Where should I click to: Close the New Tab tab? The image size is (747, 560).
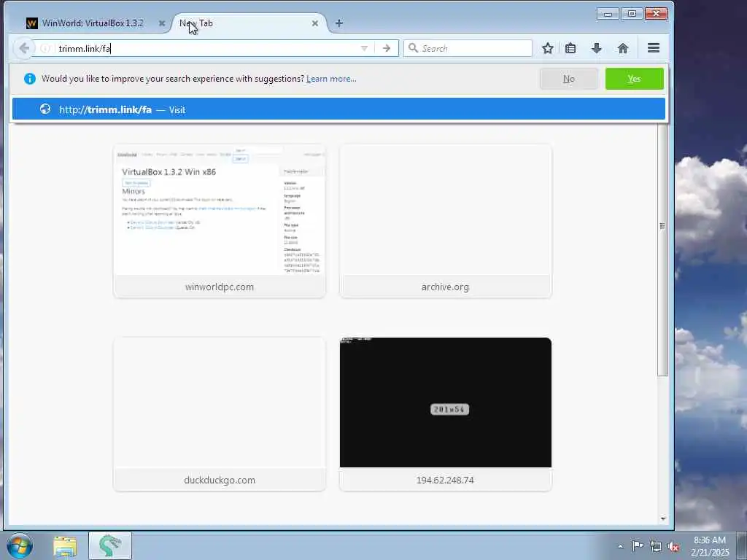pos(315,23)
